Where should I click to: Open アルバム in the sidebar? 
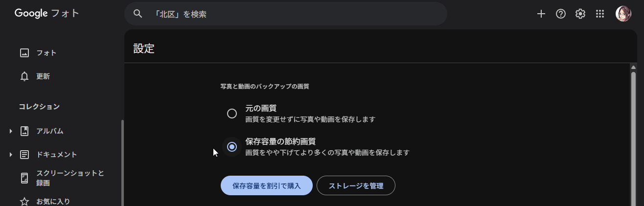point(50,131)
